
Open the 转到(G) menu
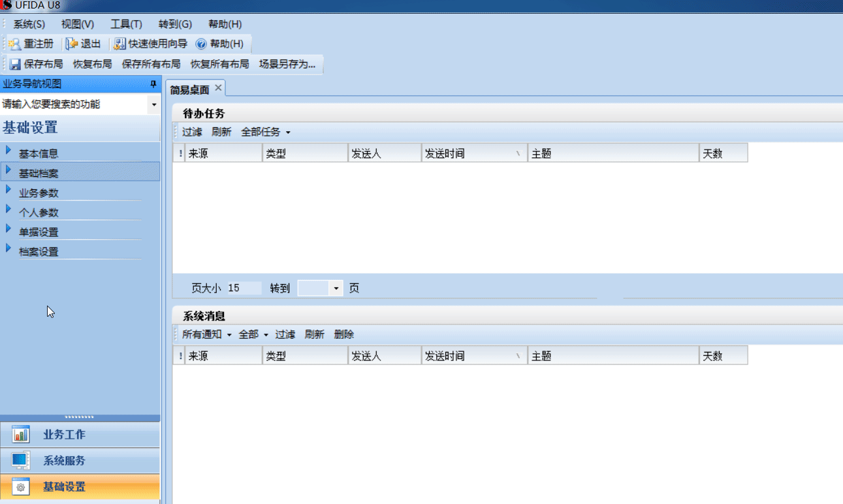point(175,24)
